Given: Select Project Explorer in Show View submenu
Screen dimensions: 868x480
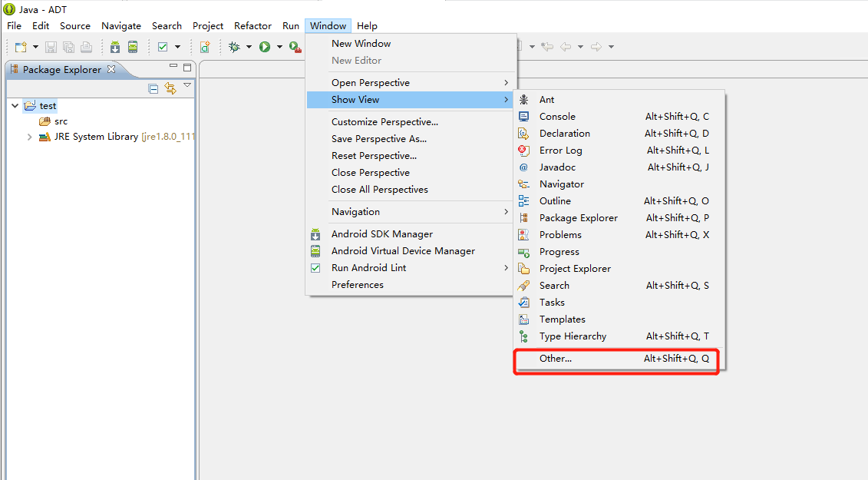Looking at the screenshot, I should (619, 269).
